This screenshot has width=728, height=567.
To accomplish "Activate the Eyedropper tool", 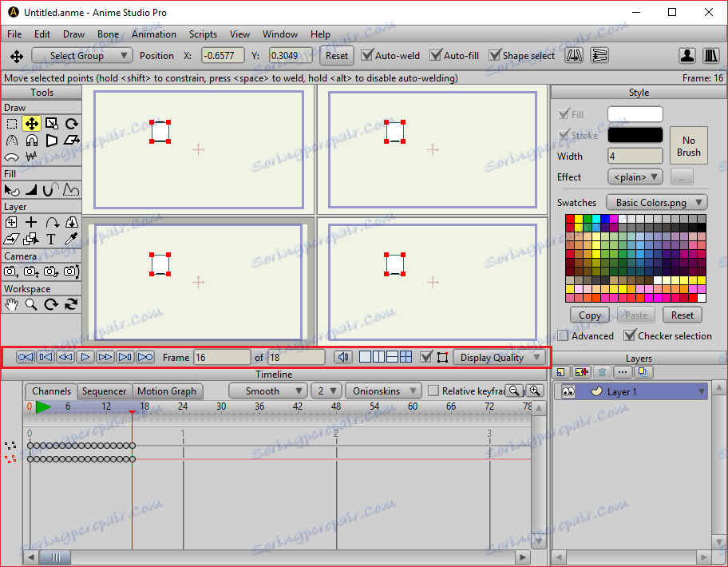I will (x=71, y=239).
